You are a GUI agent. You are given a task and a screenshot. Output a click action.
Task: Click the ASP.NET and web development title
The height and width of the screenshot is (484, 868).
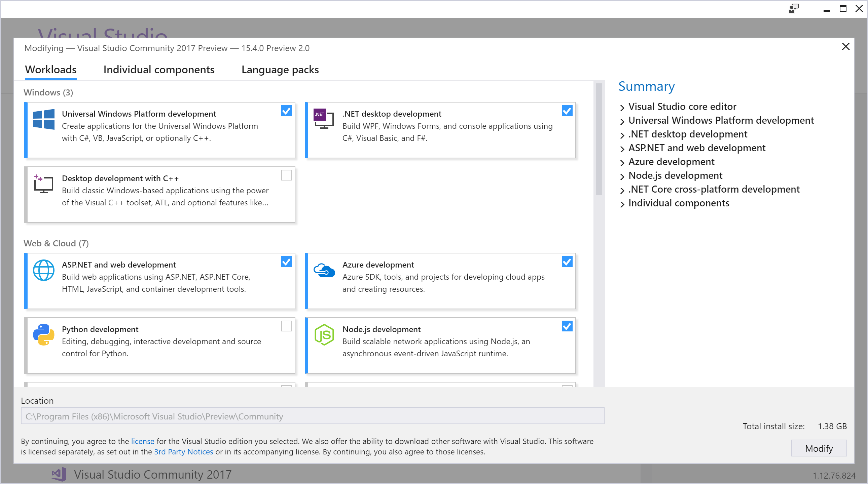click(119, 265)
